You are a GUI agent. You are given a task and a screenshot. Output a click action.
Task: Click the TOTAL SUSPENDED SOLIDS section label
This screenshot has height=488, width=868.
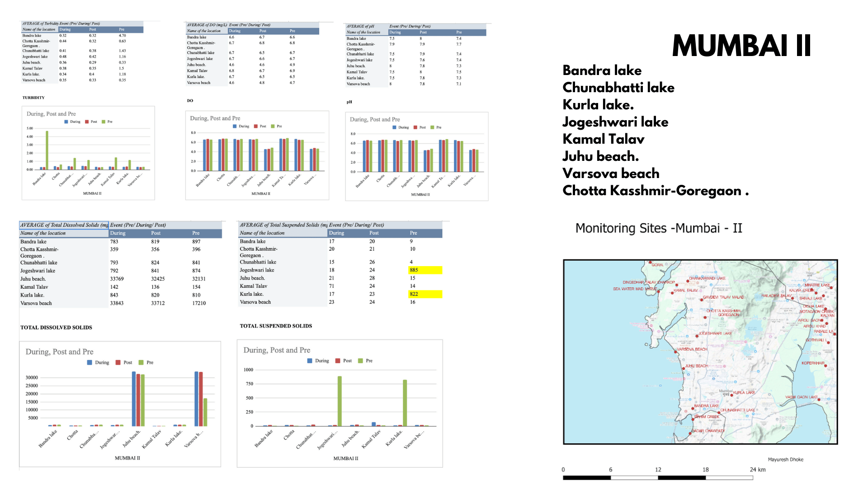click(276, 326)
